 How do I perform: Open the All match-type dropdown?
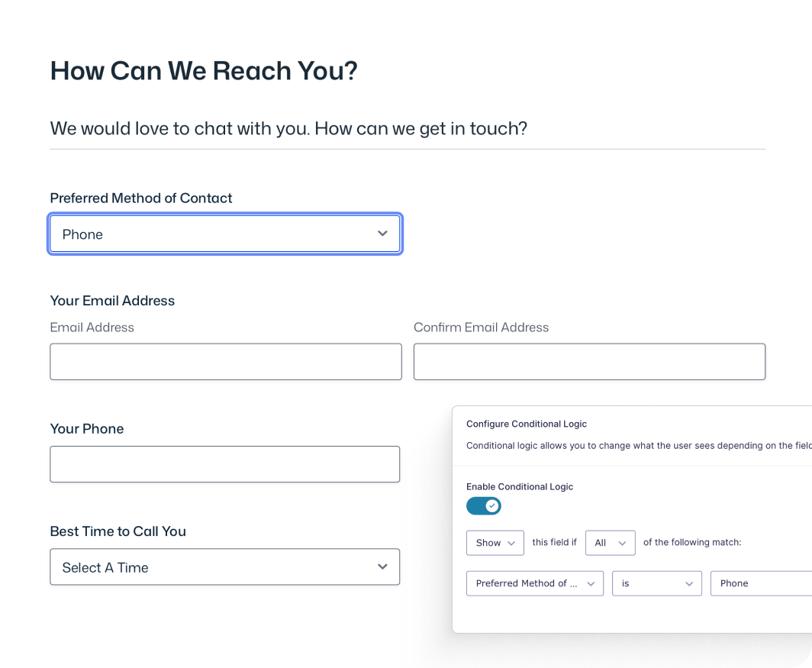(610, 543)
